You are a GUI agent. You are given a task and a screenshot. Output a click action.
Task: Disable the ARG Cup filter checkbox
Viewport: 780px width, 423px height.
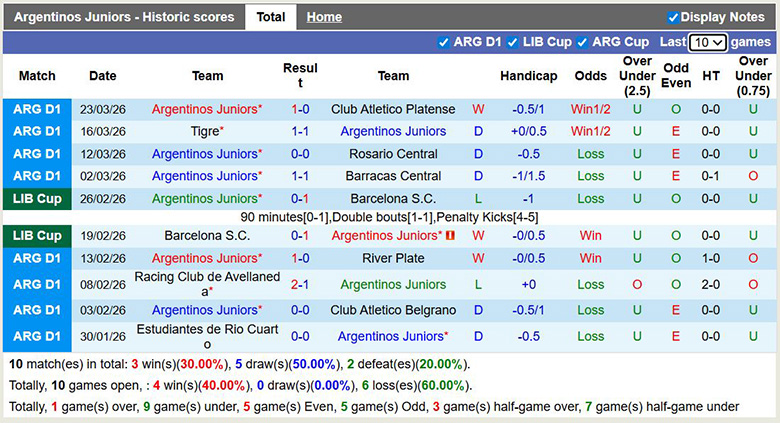coord(582,42)
